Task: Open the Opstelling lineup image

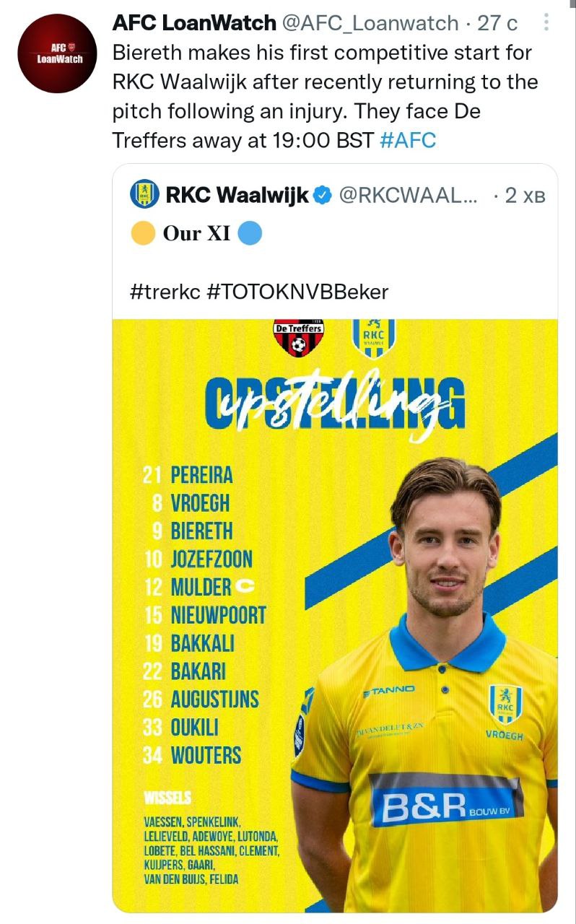Action: click(335, 614)
